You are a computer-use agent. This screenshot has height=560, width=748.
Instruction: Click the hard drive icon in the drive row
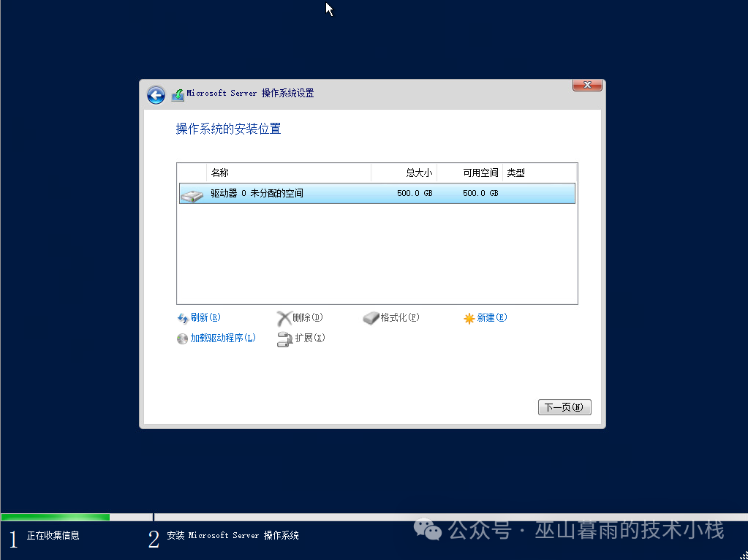point(192,194)
